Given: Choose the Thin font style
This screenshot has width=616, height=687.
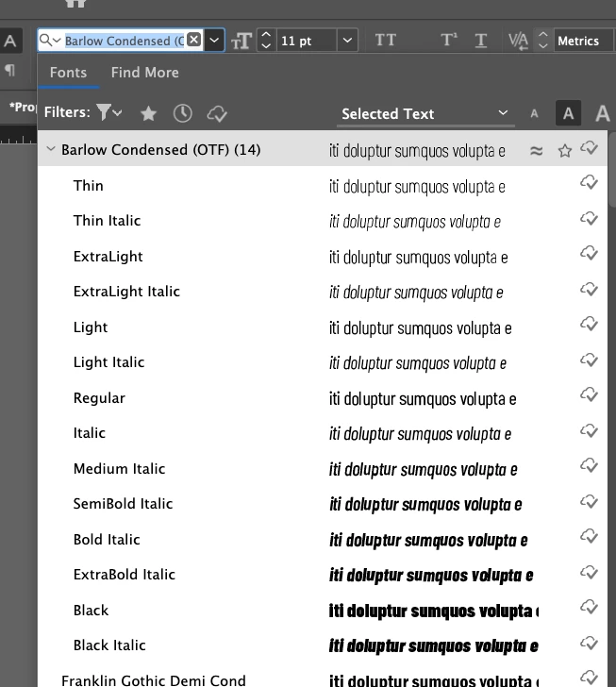Looking at the screenshot, I should (x=323, y=186).
